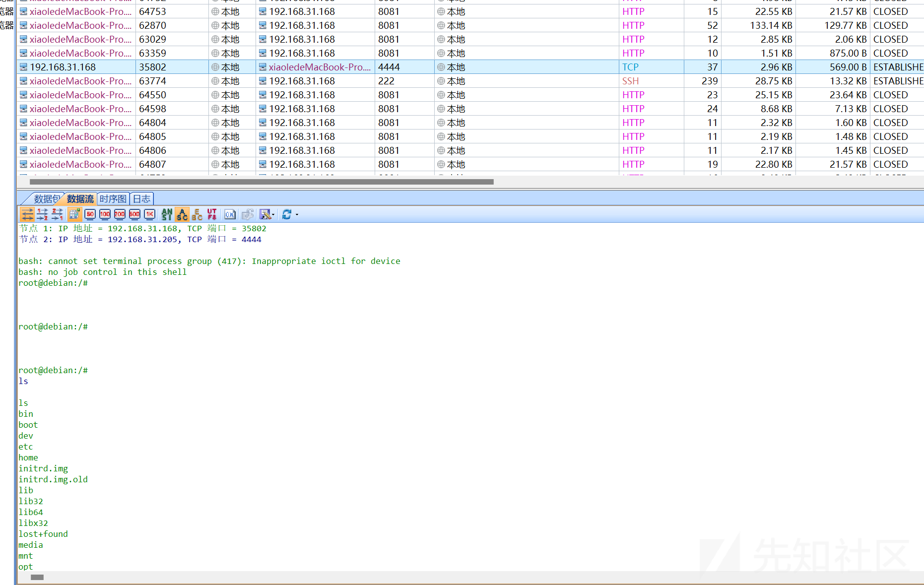The height and width of the screenshot is (585, 924).
Task: Click the horizontal scrollbar of the connection list
Action: [262, 182]
